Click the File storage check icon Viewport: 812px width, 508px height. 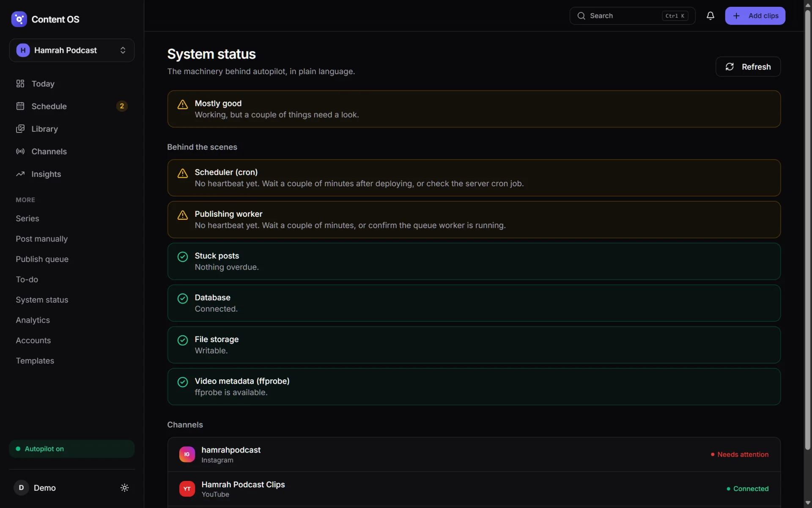183,340
